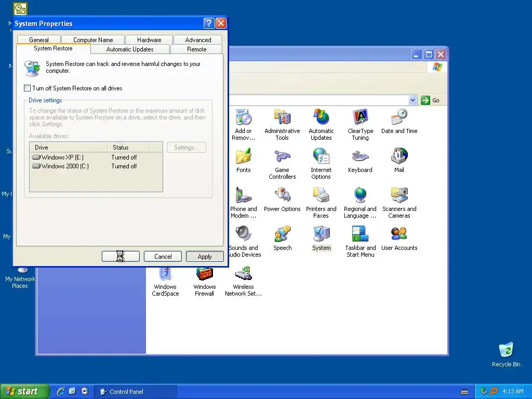532x399 pixels.
Task: Click the Cancel button in System Properties
Action: click(x=163, y=257)
